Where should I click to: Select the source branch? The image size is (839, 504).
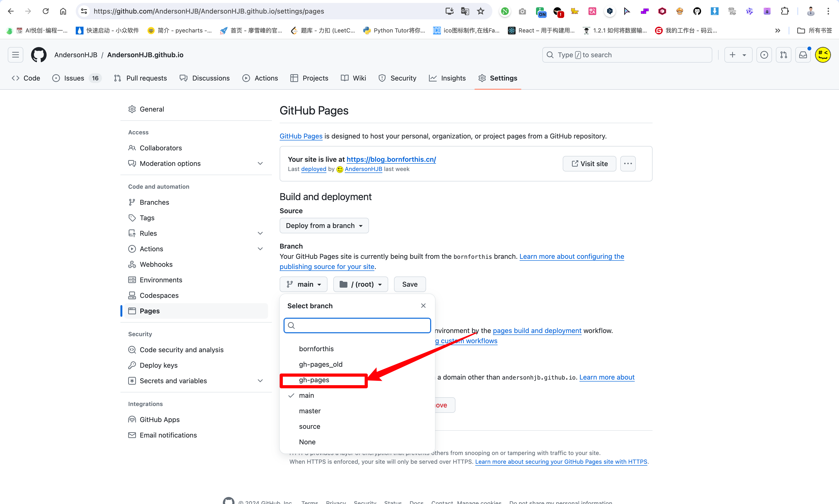357,427
